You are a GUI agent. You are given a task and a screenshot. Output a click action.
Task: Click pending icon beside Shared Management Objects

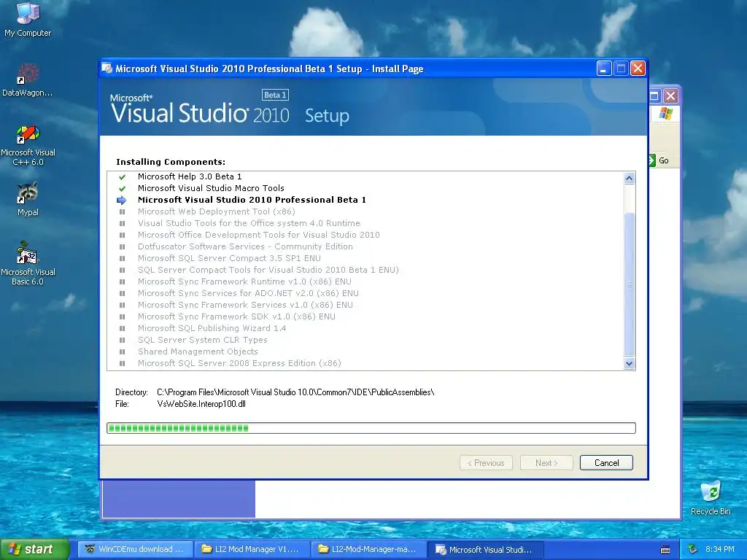coord(123,351)
